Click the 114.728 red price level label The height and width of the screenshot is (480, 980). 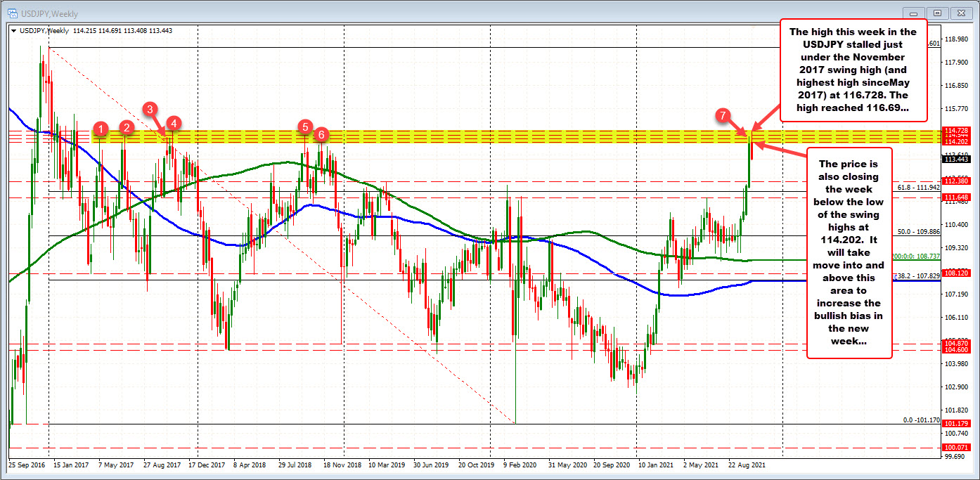(958, 130)
